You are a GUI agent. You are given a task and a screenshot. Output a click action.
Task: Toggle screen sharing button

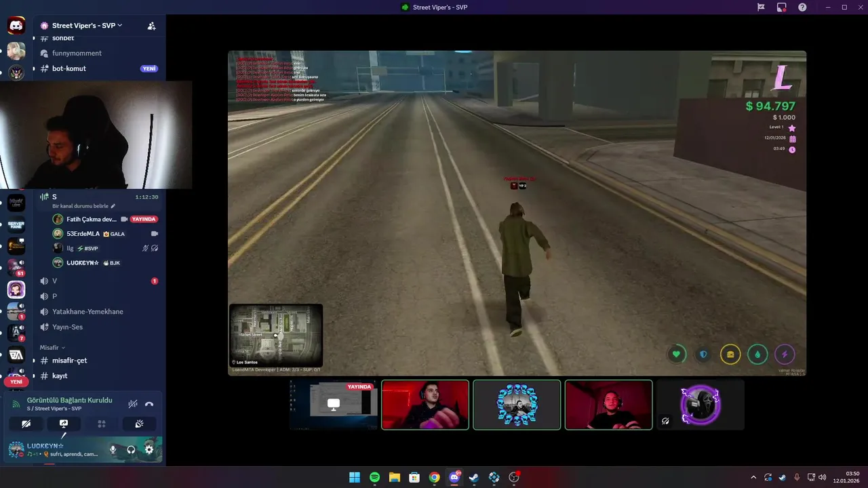coord(64,424)
